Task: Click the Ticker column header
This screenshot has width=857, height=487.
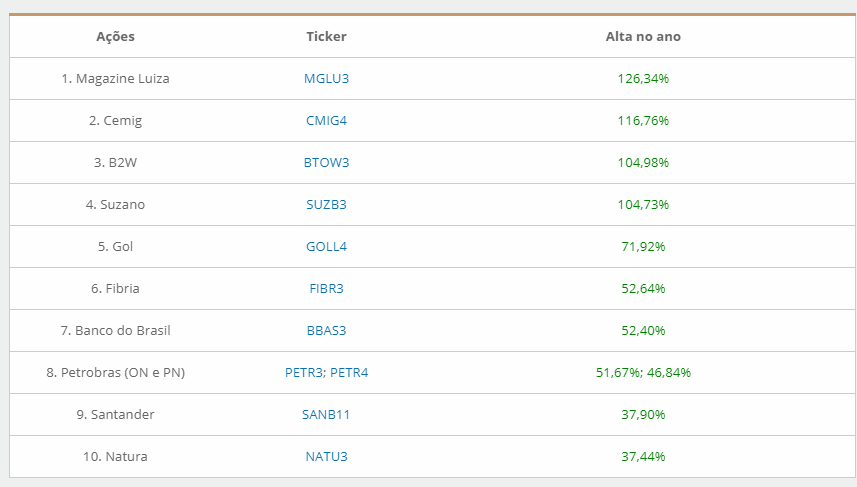Action: click(326, 36)
